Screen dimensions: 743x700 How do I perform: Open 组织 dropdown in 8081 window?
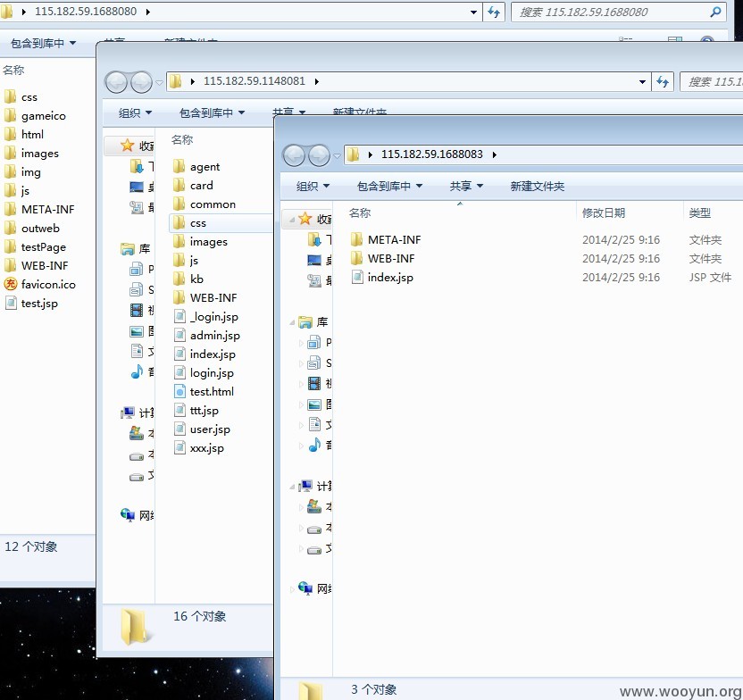point(135,112)
